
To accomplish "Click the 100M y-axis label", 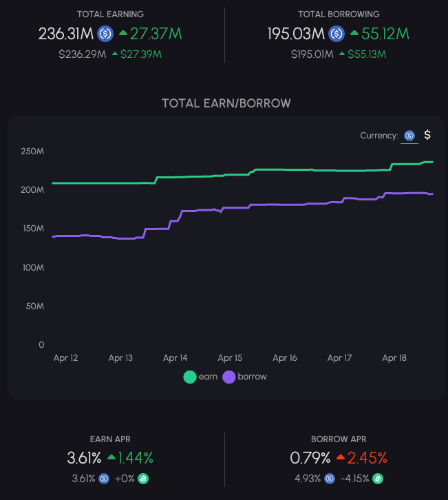I will tap(34, 267).
